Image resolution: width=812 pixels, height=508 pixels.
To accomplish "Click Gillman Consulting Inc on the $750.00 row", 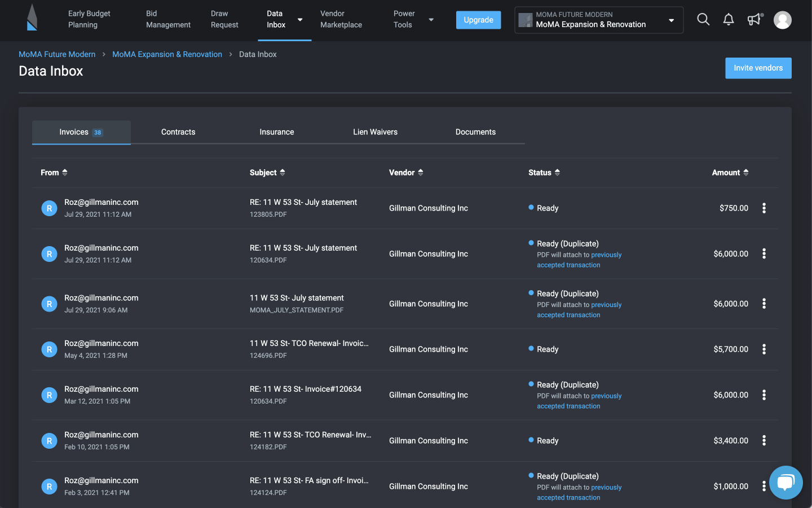I will click(x=429, y=208).
